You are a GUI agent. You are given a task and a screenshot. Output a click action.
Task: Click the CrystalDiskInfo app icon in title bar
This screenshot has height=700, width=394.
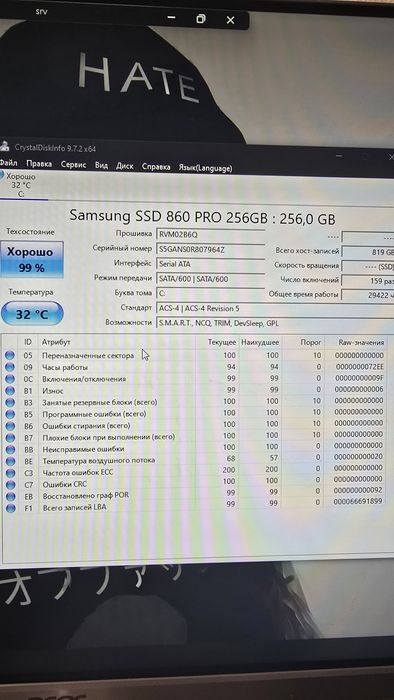[4, 146]
